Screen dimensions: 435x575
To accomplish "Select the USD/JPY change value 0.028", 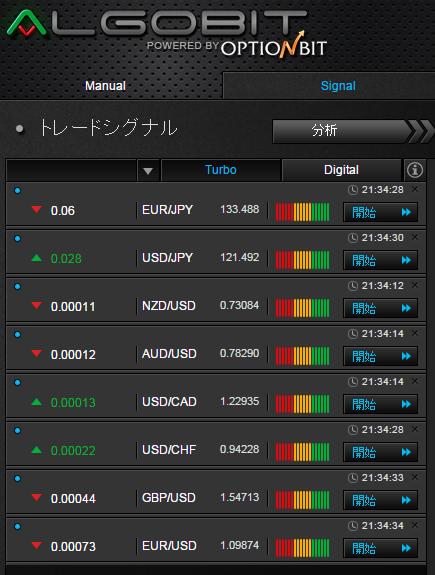I will pyautogui.click(x=66, y=259).
